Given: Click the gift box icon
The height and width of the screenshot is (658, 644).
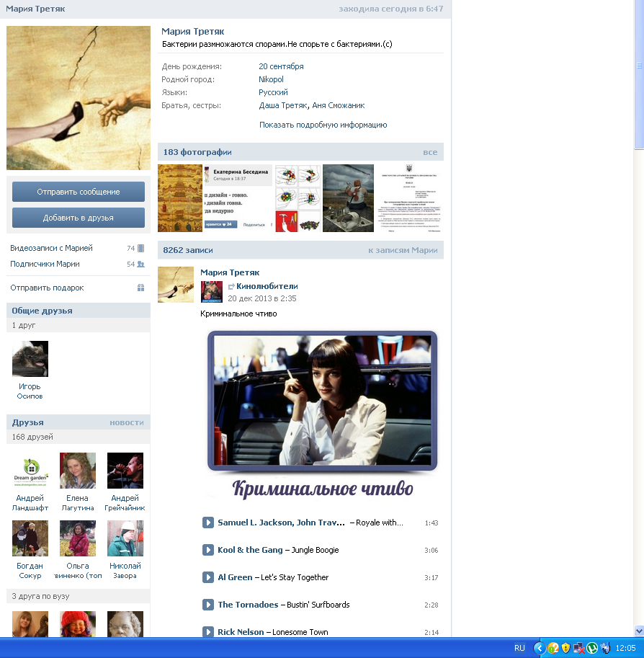Looking at the screenshot, I should pyautogui.click(x=141, y=288).
